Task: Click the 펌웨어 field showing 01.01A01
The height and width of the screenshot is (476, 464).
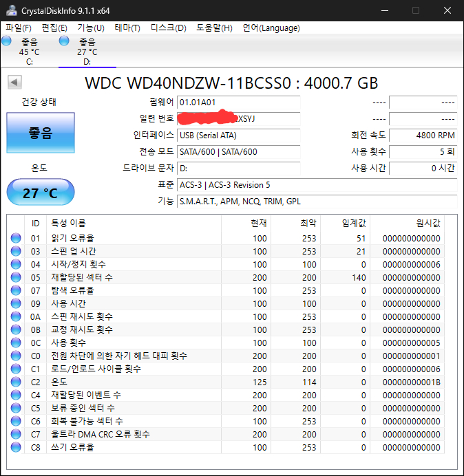Action: 238,102
